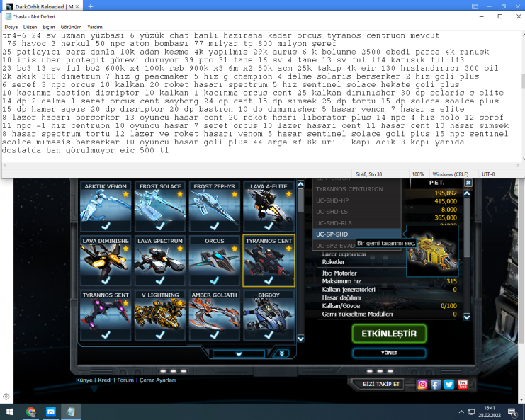The image size is (525, 420).
Task: Select the Tyrannos Centurion ship design
Action: click(269, 261)
